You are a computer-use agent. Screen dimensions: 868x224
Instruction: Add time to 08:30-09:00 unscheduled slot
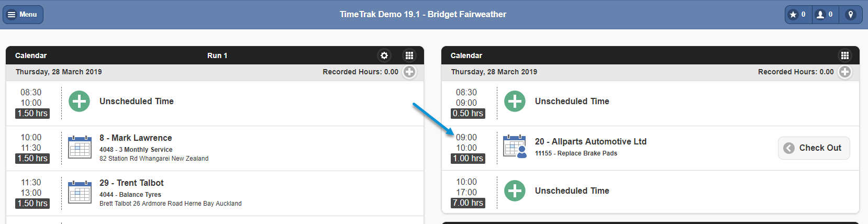[x=515, y=102]
